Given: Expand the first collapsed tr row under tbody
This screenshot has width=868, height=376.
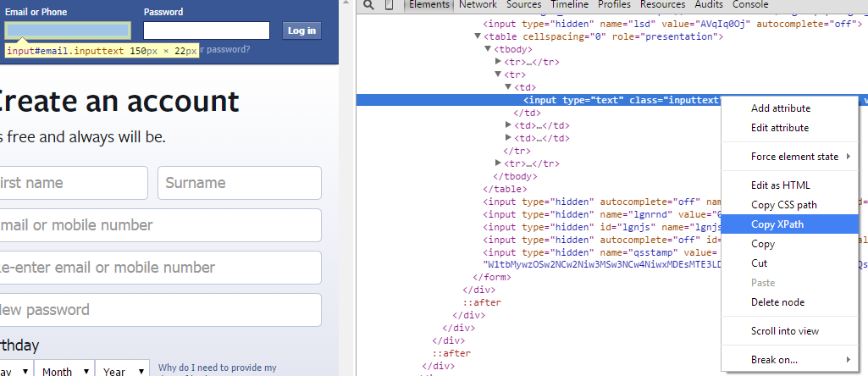Looking at the screenshot, I should 498,62.
